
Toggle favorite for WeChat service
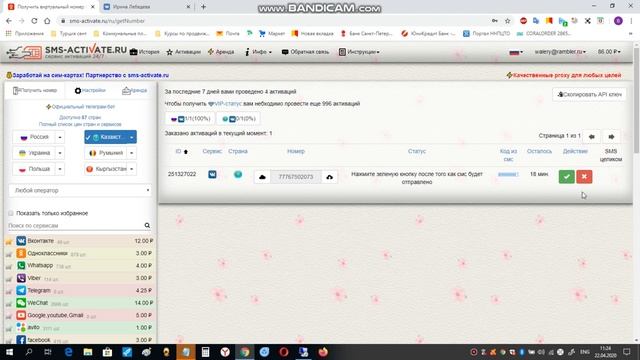point(9,304)
